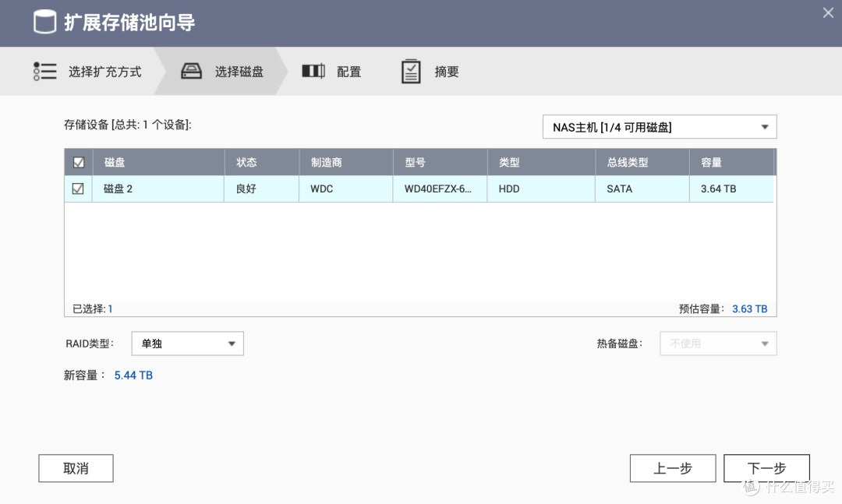The image size is (842, 504).
Task: Enable selection of the WDC drive row
Action: click(78, 189)
